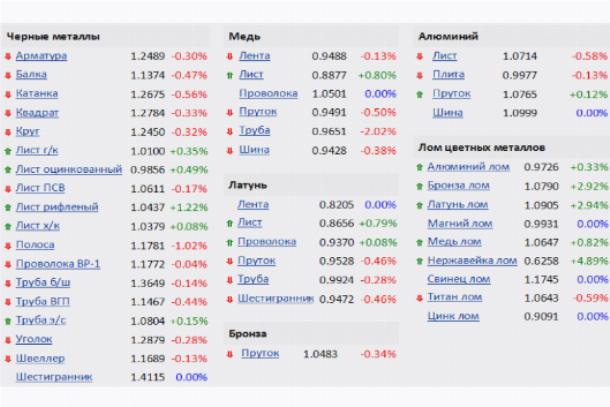The width and height of the screenshot is (610, 407).
Task: Open the Алюминий лом link
Action: [x=468, y=167]
